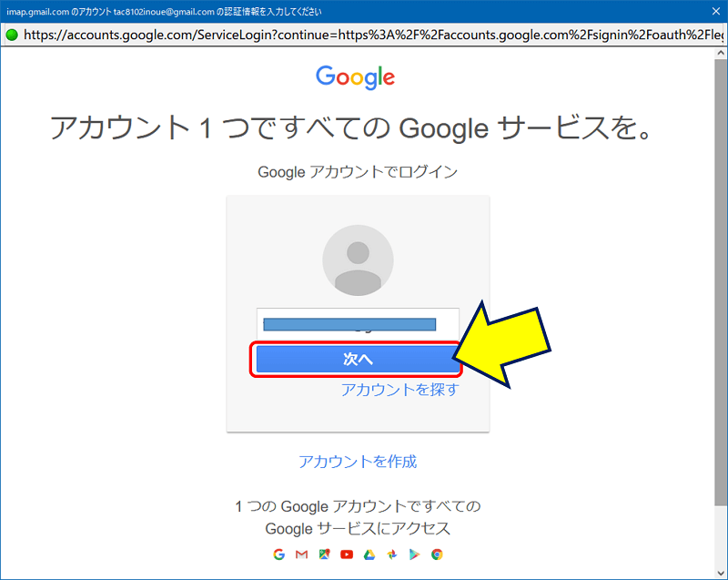728x580 pixels.
Task: Click the YouTube icon
Action: pos(347,554)
